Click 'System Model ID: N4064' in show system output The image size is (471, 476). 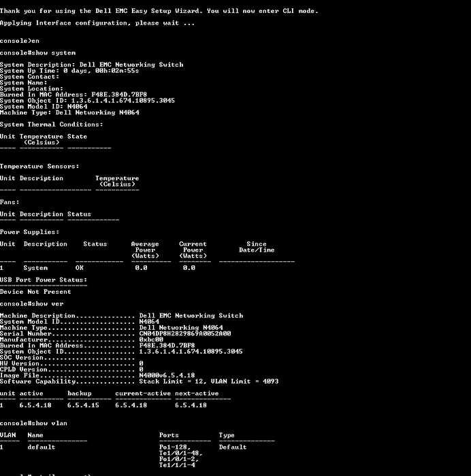(x=44, y=107)
